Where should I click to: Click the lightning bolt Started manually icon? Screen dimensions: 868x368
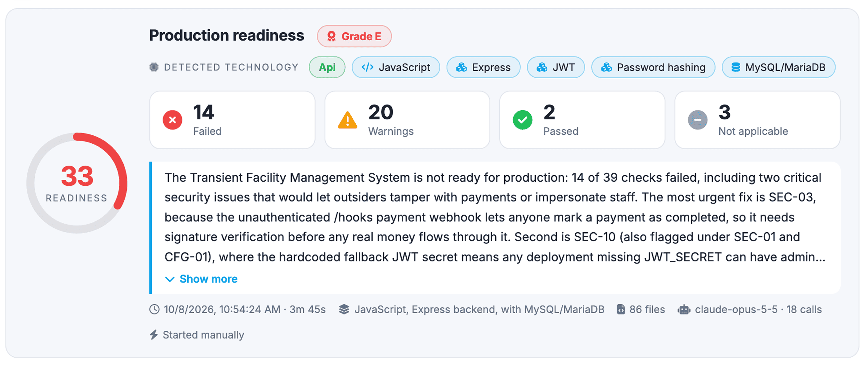point(154,335)
